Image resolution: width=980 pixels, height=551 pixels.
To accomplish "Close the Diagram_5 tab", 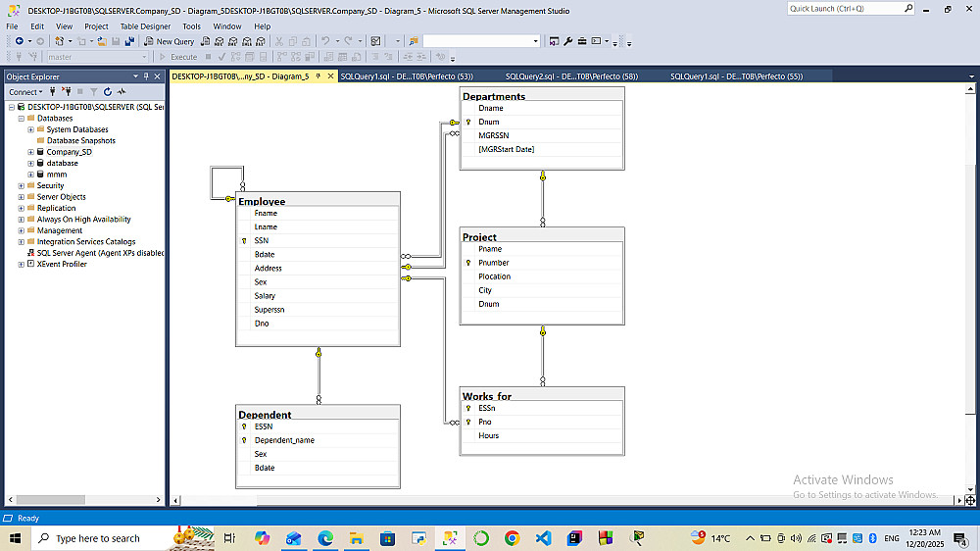I will pyautogui.click(x=330, y=76).
